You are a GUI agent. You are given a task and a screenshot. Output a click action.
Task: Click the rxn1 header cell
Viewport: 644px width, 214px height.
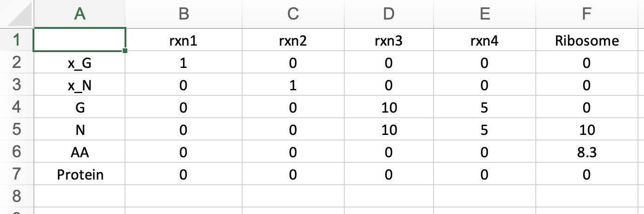pos(184,40)
